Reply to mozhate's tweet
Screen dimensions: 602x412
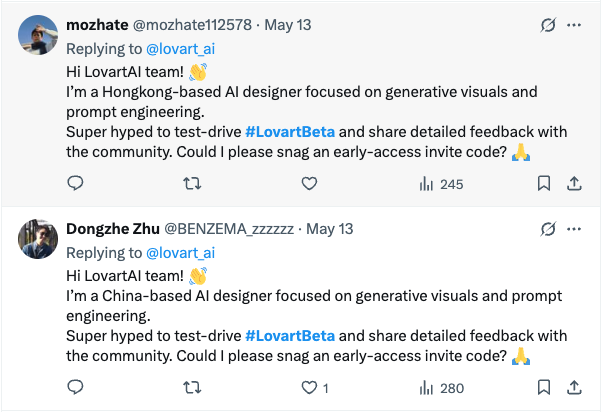(x=75, y=183)
